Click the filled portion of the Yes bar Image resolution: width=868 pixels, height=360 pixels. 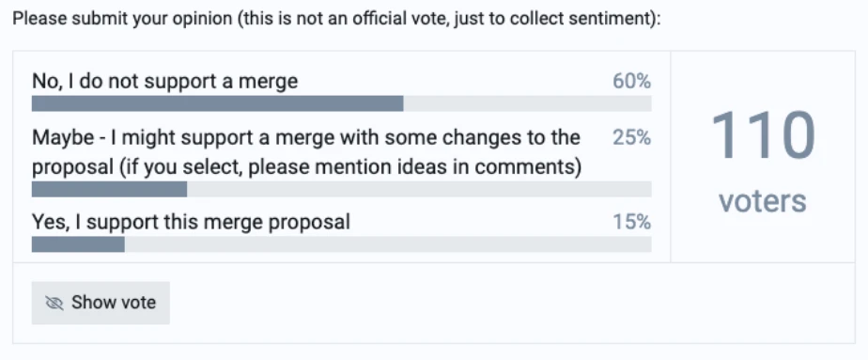tap(78, 244)
